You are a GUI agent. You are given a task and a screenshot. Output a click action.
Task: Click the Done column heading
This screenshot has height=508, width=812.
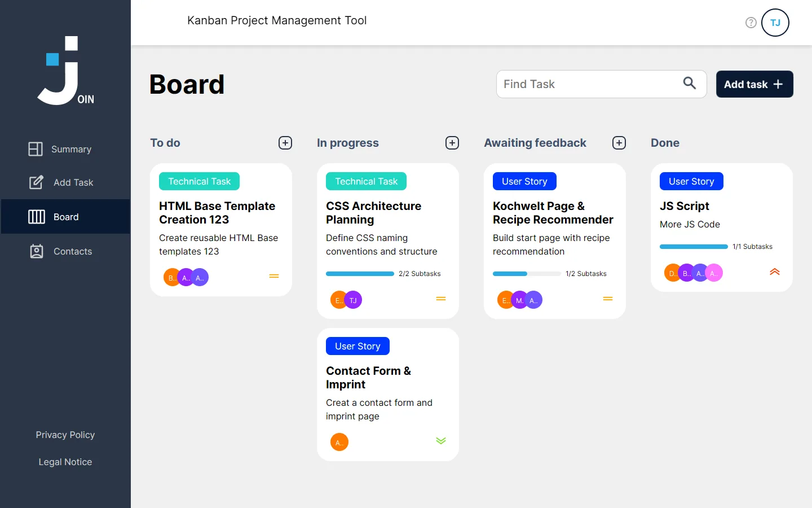click(665, 143)
